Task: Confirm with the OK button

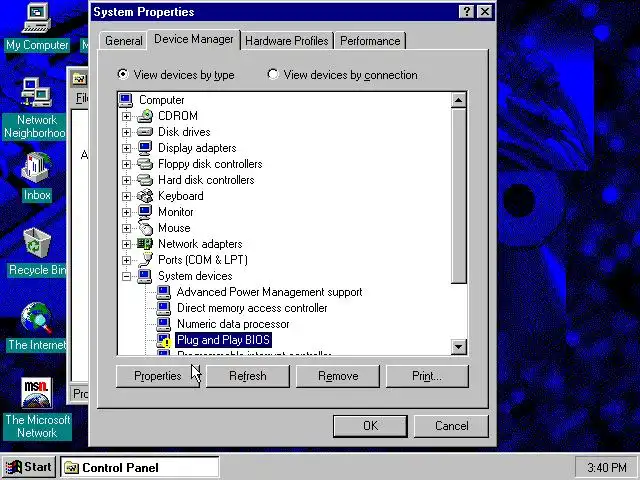Action: (370, 426)
